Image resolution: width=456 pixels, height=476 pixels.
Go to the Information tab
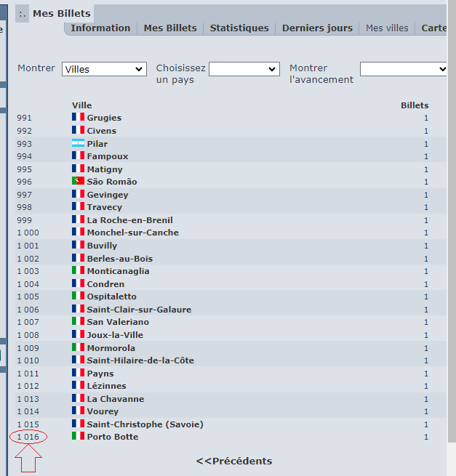point(100,28)
